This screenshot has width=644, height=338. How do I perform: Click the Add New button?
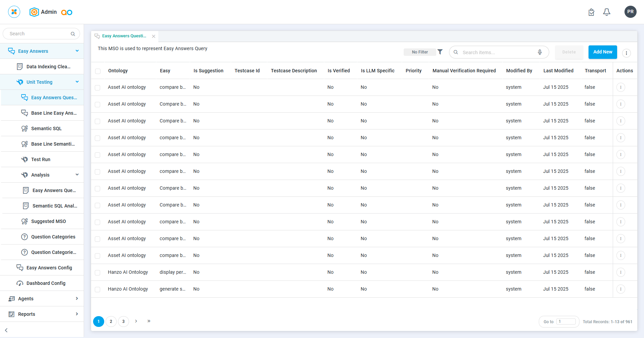(602, 52)
